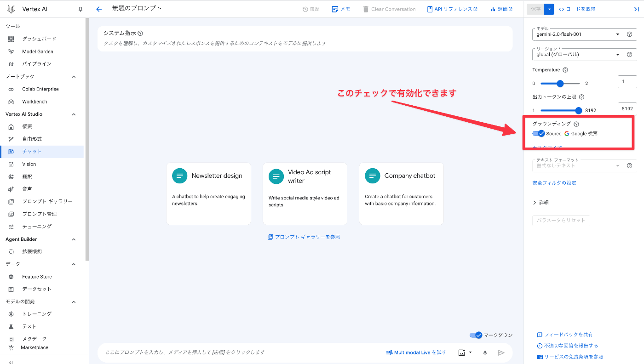Click help icon next to Temperature
Screen dimensions: 644x364
point(565,70)
